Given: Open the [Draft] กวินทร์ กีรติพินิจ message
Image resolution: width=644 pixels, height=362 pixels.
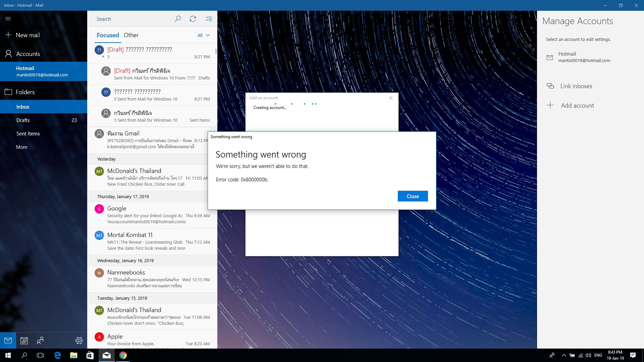Looking at the screenshot, I should (152, 74).
